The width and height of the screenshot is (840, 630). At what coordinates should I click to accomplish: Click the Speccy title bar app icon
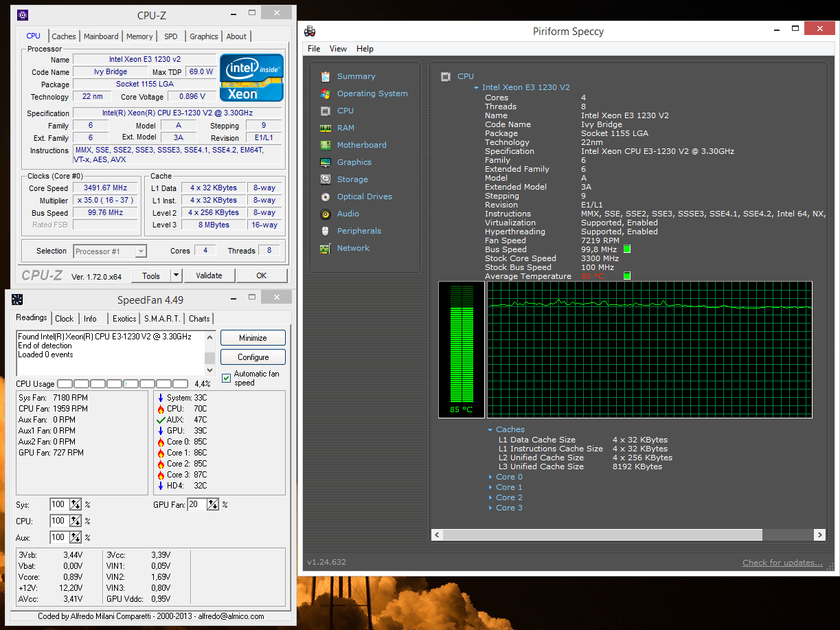tap(310, 31)
